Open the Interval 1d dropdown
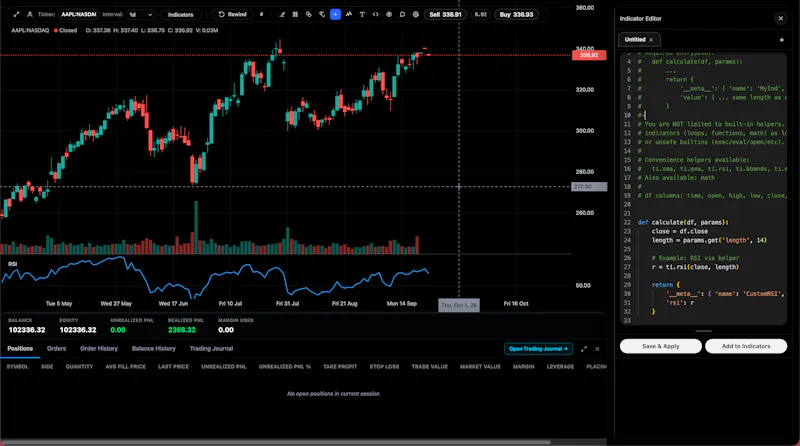Screen dimensions: 800x446 point(141,14)
